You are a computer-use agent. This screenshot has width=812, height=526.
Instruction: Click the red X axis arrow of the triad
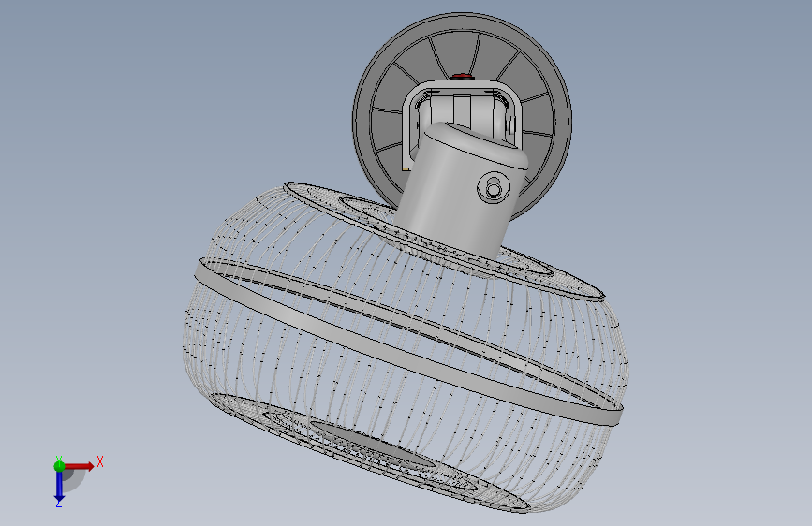[79, 466]
